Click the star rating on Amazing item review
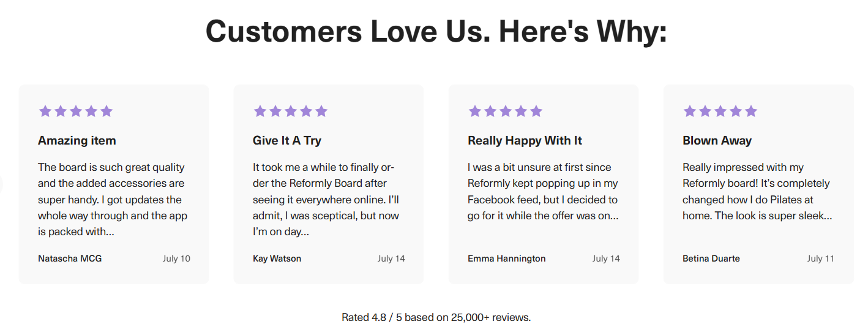The height and width of the screenshot is (332, 868). pyautogui.click(x=76, y=111)
